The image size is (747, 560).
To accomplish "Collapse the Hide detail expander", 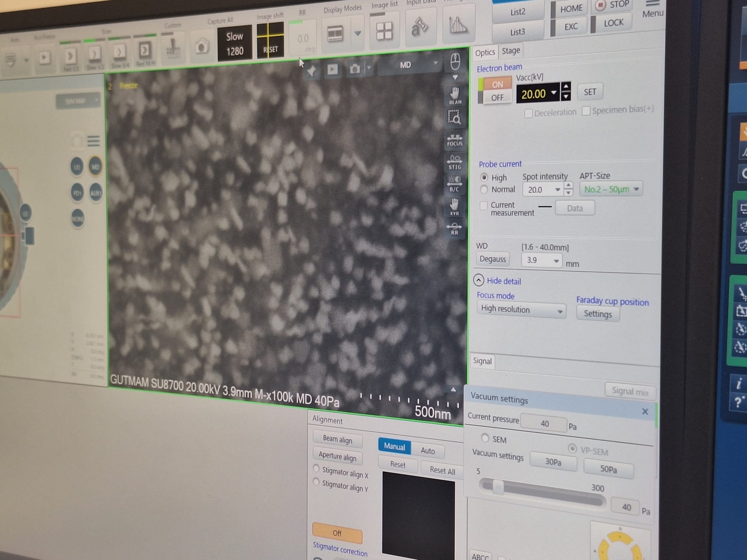I will 479,281.
